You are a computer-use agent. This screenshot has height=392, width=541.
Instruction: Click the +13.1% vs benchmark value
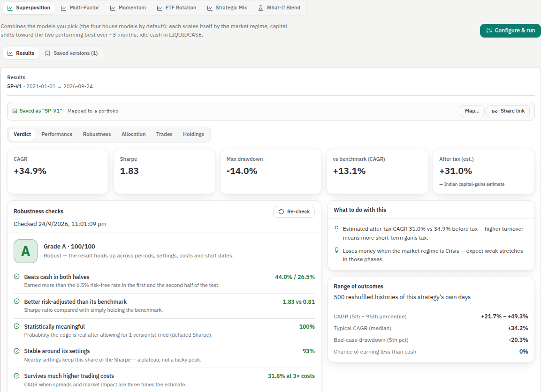tap(349, 171)
